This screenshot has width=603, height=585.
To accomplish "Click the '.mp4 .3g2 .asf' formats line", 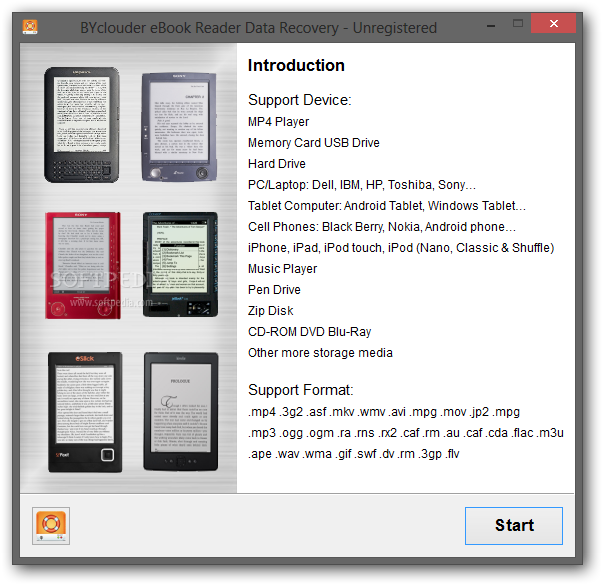I will pos(384,412).
